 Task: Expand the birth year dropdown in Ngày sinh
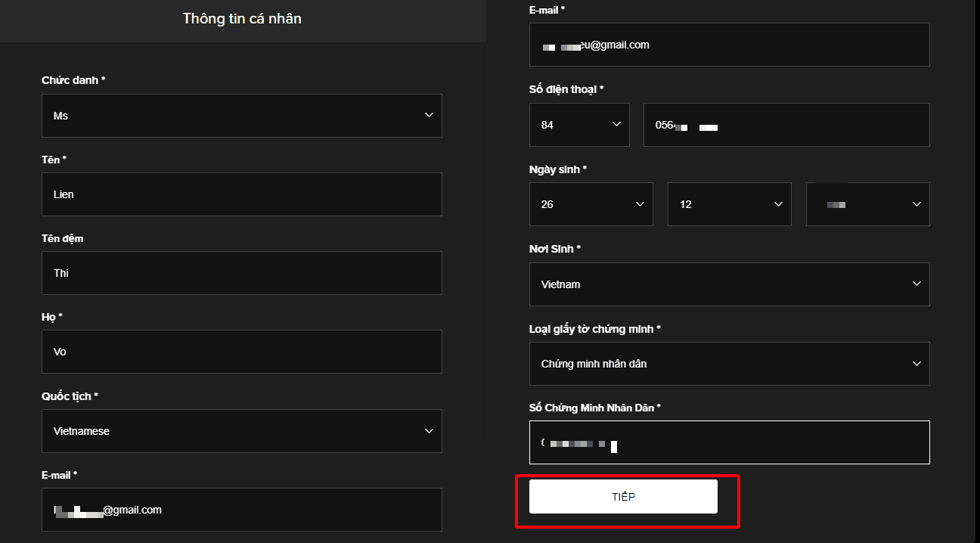coord(868,204)
